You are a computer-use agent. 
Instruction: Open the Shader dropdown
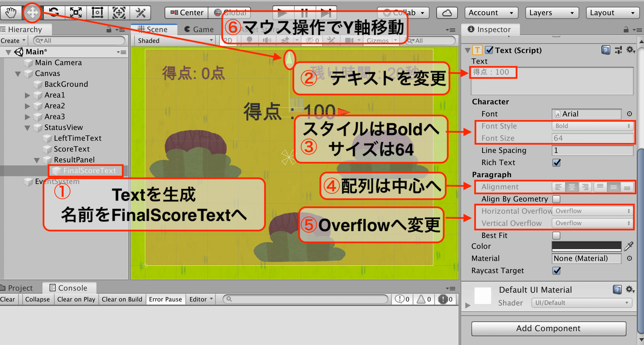click(582, 303)
